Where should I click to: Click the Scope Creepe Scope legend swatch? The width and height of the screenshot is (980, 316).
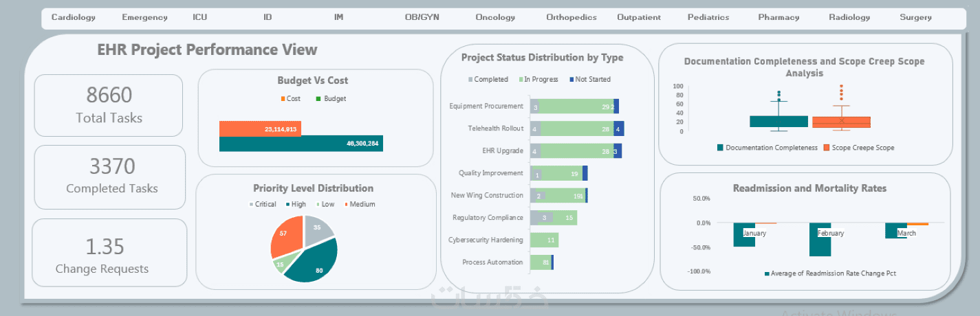(827, 148)
